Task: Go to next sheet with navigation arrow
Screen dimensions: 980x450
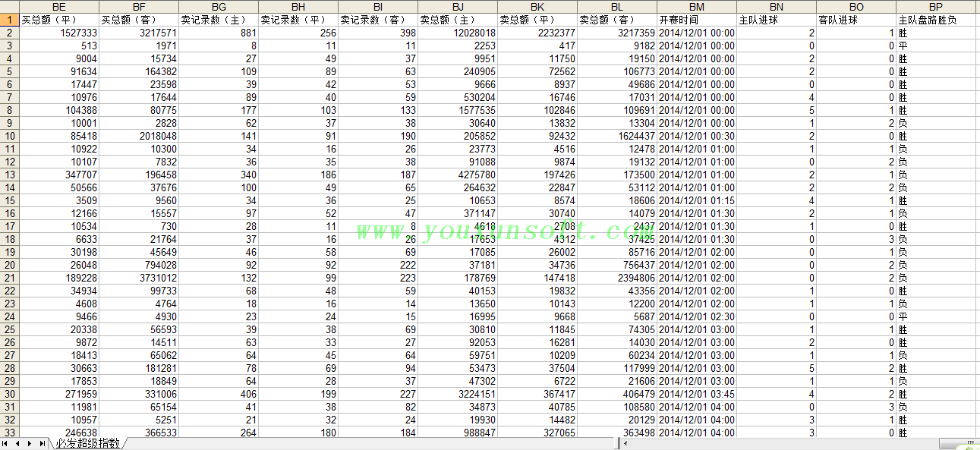Action: pyautogui.click(x=30, y=443)
